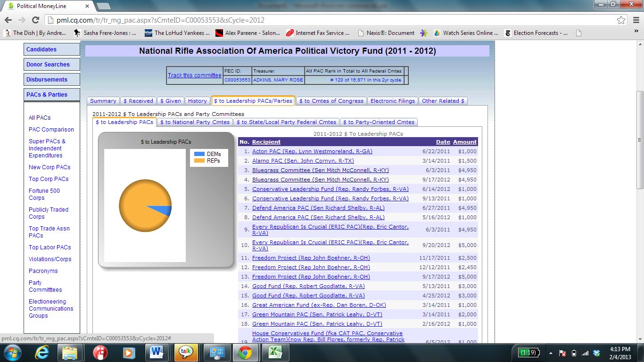The height and width of the screenshot is (362, 644).
Task: Go back using Chrome's back arrow
Action: click(8, 20)
